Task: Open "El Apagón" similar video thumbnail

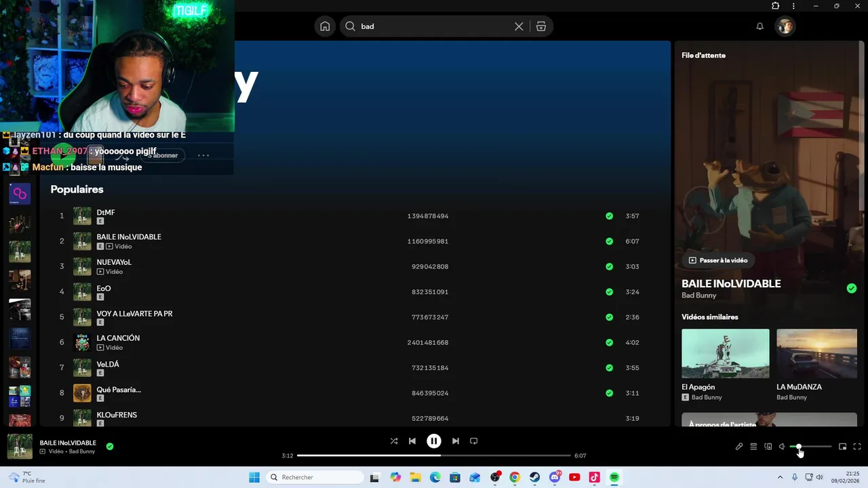Action: click(726, 353)
